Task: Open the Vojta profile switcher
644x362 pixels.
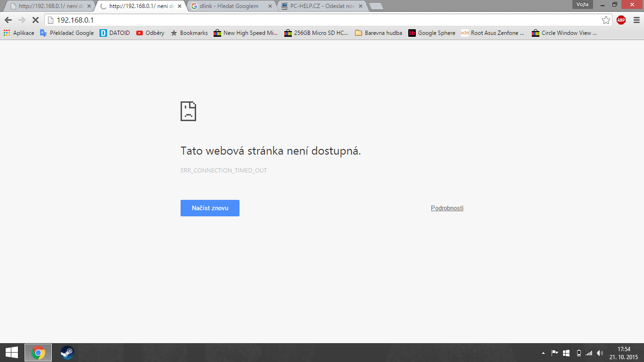Action: 582,4
